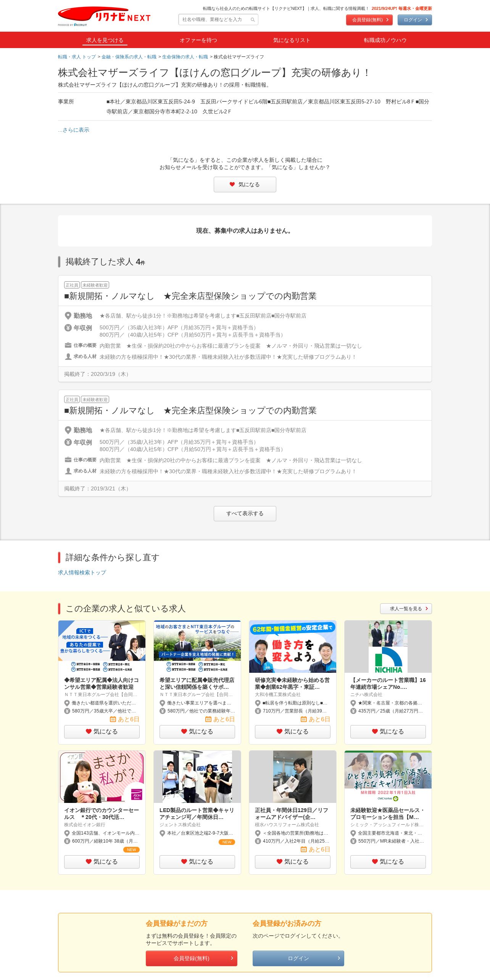
Task: Click すべて表示する to show all listings
Action: 245,514
